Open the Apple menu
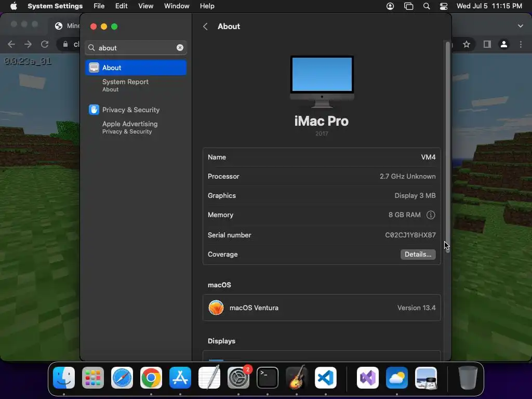 tap(14, 6)
